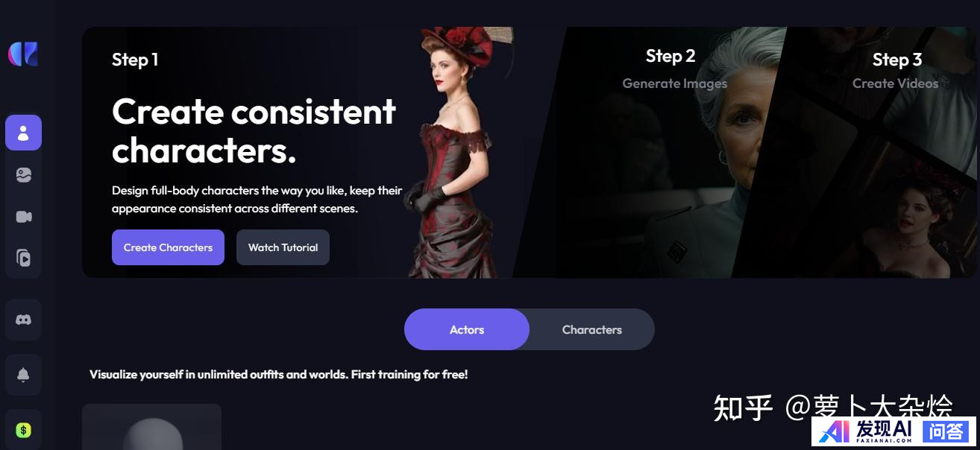Click the green dollar credits icon

pyautogui.click(x=23, y=430)
